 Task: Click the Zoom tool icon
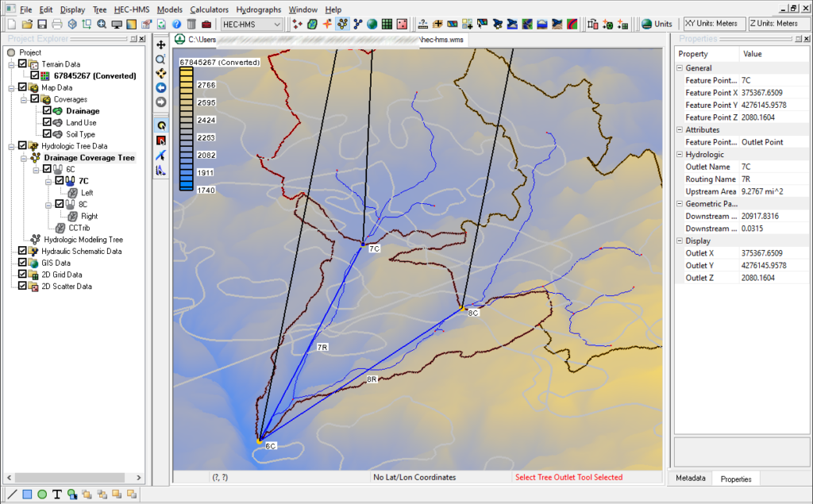pyautogui.click(x=161, y=59)
